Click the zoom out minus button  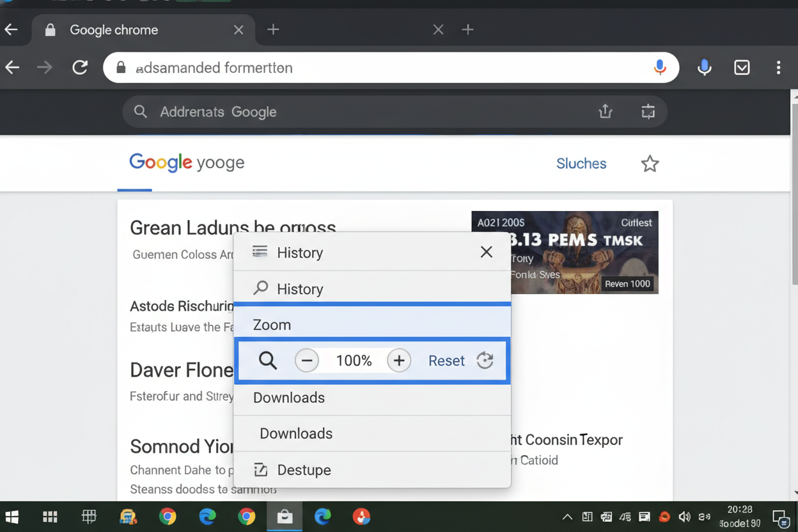click(307, 361)
